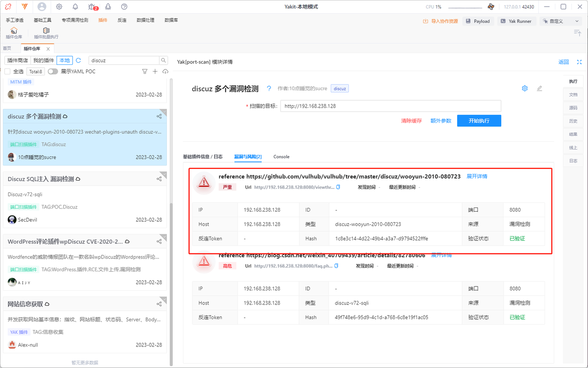Open plugin settings gear in detail panel
588x368 pixels.
tap(525, 88)
